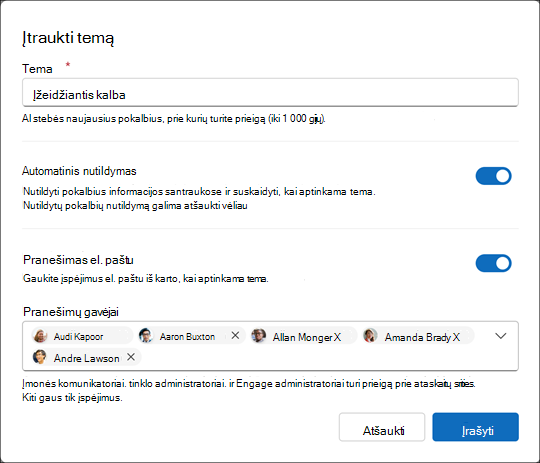Save with the Įrašyti button
Viewport: 540px width, 463px height.
click(x=476, y=427)
